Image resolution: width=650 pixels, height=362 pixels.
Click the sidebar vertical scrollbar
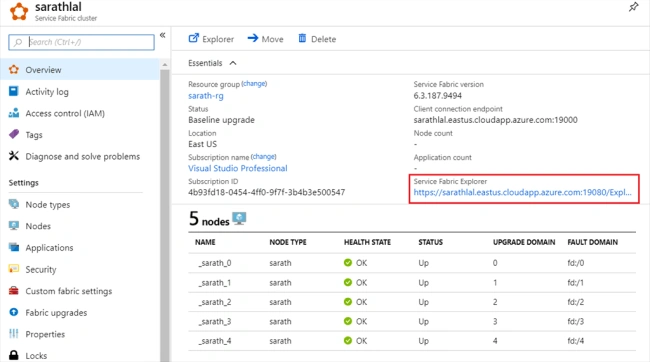165,216
